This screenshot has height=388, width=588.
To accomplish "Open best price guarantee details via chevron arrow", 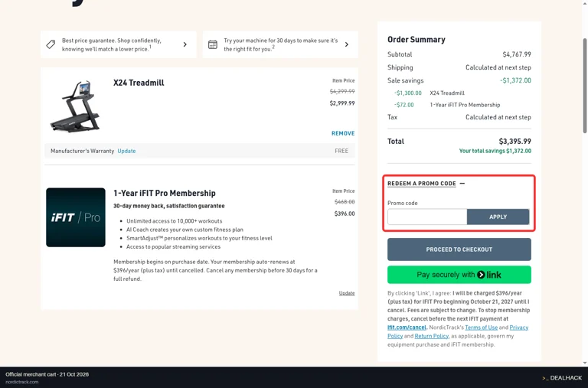I will [185, 44].
